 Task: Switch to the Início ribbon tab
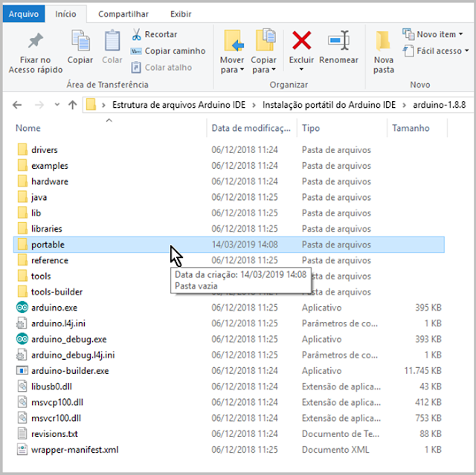pos(65,14)
